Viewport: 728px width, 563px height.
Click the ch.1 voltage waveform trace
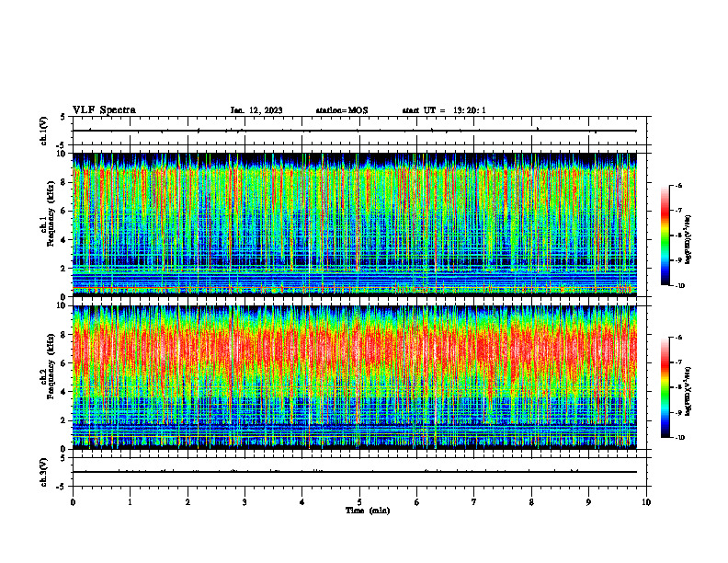[355, 131]
